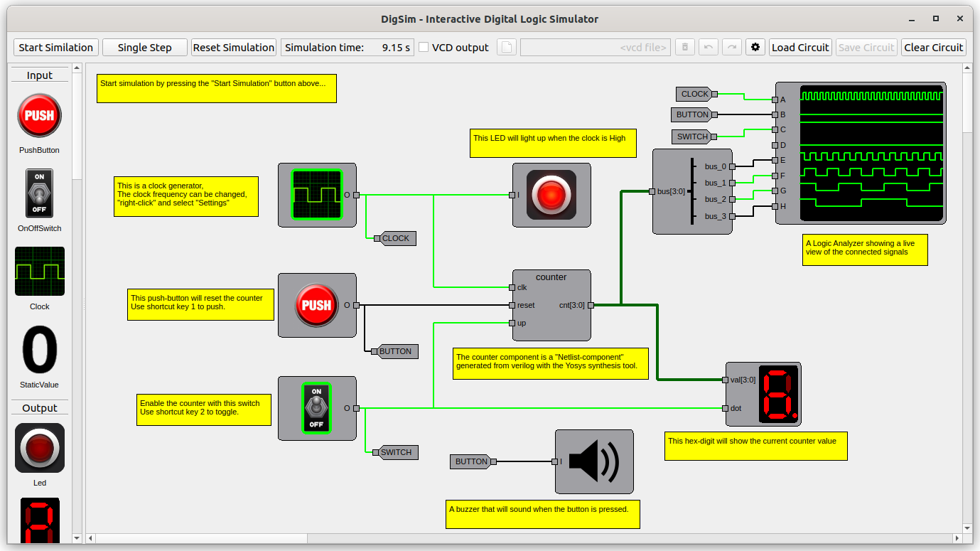
Task: Click the new VCD file icon in the toolbar
Action: pyautogui.click(x=506, y=47)
